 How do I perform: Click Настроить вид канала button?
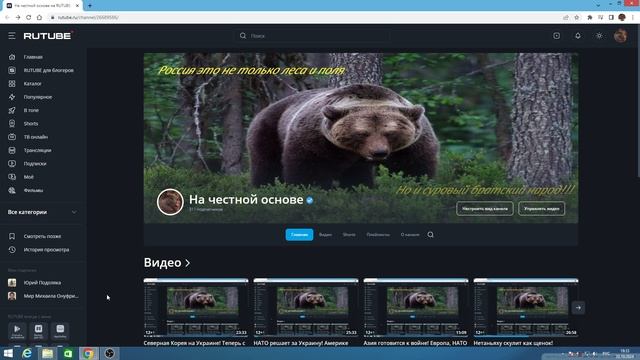pyautogui.click(x=485, y=209)
